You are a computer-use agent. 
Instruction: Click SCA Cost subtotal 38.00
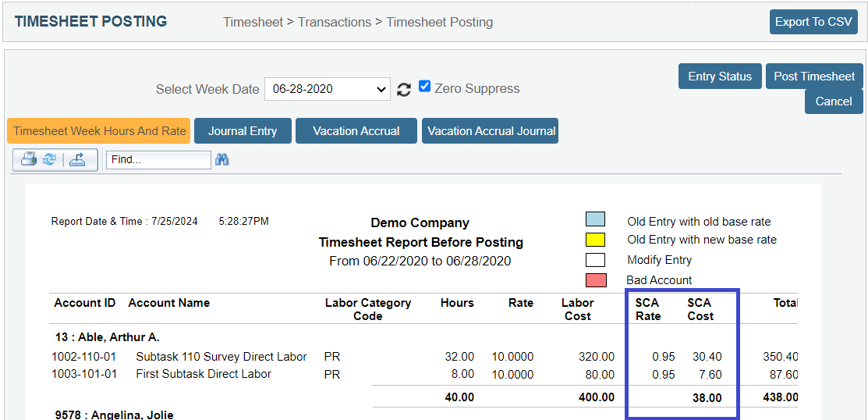pos(707,397)
